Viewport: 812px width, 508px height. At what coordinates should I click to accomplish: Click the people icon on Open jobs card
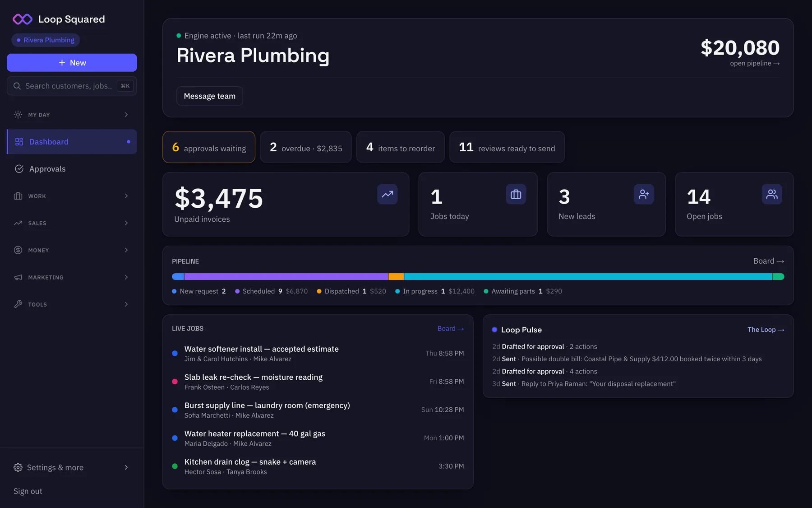pos(772,194)
